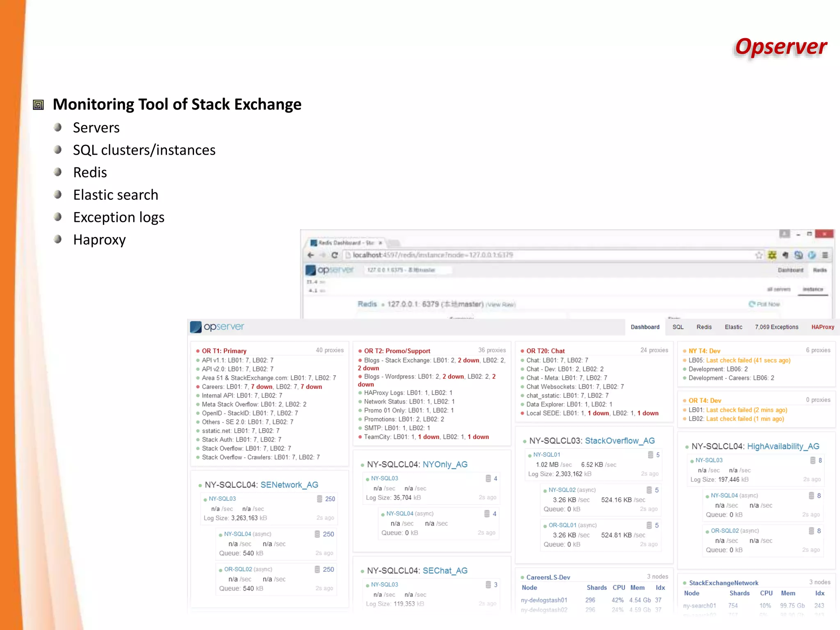Screen dimensions: 840x630
Task: Select instance tab in Redis window
Action: [813, 289]
